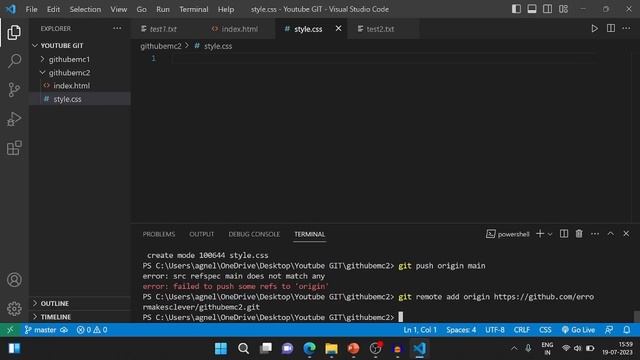Click githubemc2 in the breadcrumb

161,46
